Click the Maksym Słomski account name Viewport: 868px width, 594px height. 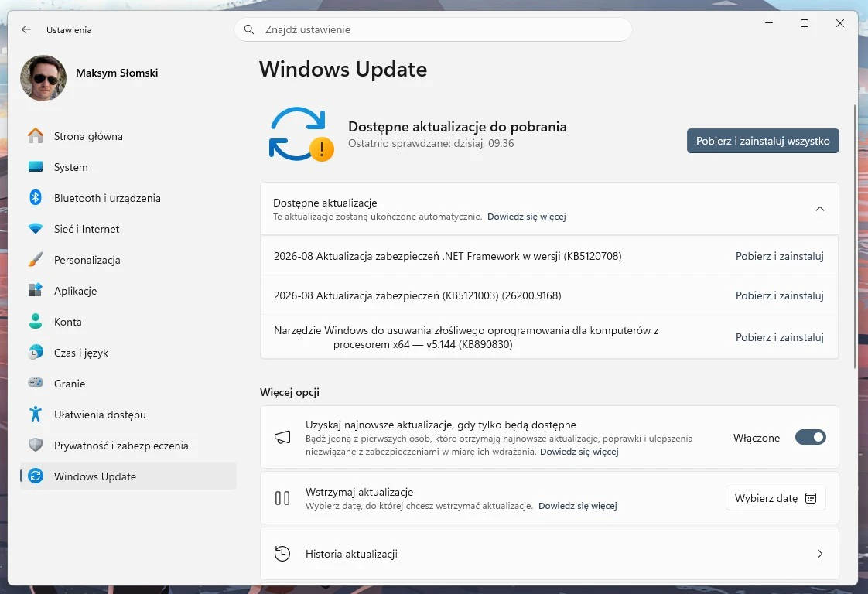(117, 73)
